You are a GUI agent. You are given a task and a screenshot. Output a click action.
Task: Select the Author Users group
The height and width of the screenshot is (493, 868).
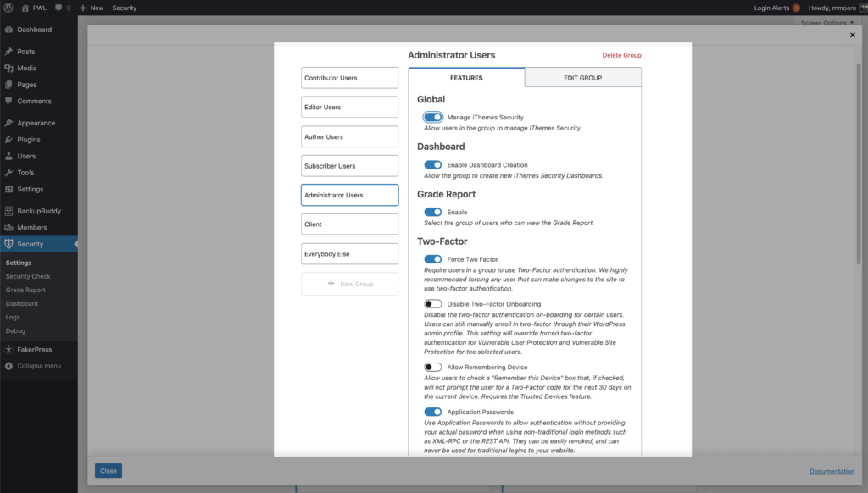349,136
